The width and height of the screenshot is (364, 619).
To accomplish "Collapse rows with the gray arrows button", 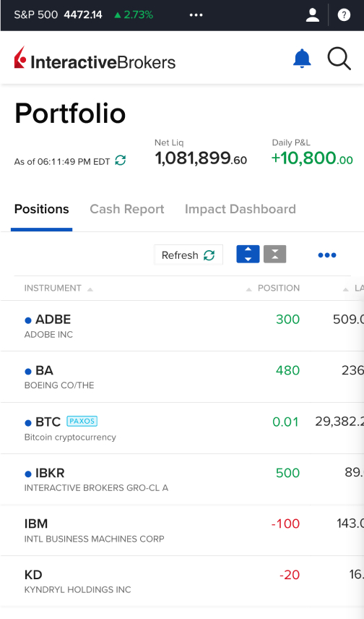I will click(x=275, y=254).
